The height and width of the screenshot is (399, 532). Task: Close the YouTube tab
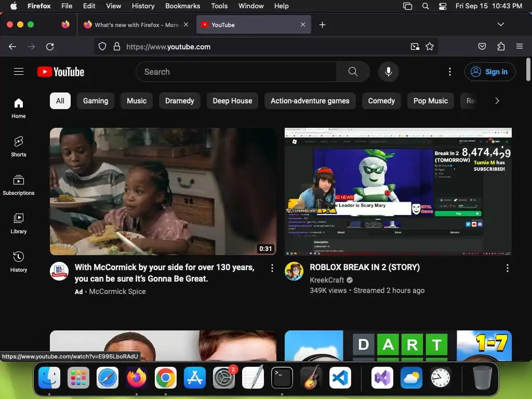(x=303, y=24)
